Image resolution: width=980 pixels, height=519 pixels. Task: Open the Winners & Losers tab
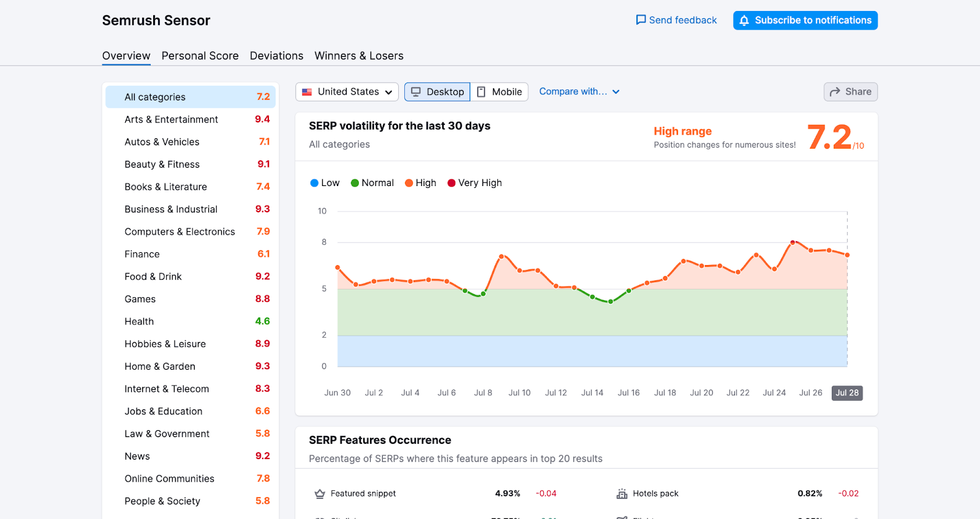coord(359,56)
